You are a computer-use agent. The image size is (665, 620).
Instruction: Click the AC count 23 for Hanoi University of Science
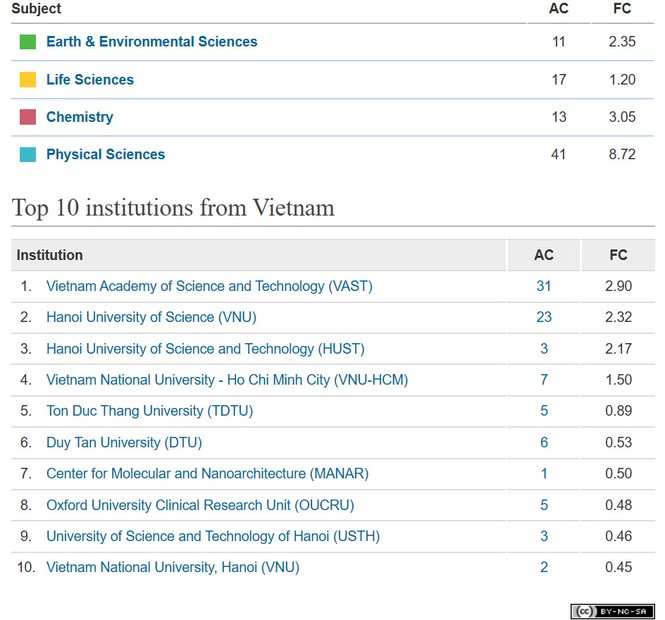[x=544, y=317]
